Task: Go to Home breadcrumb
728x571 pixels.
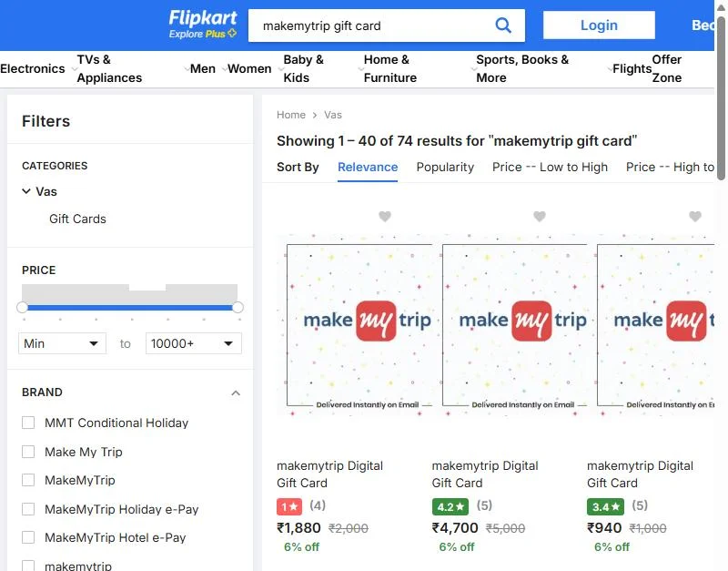Action: 291,115
